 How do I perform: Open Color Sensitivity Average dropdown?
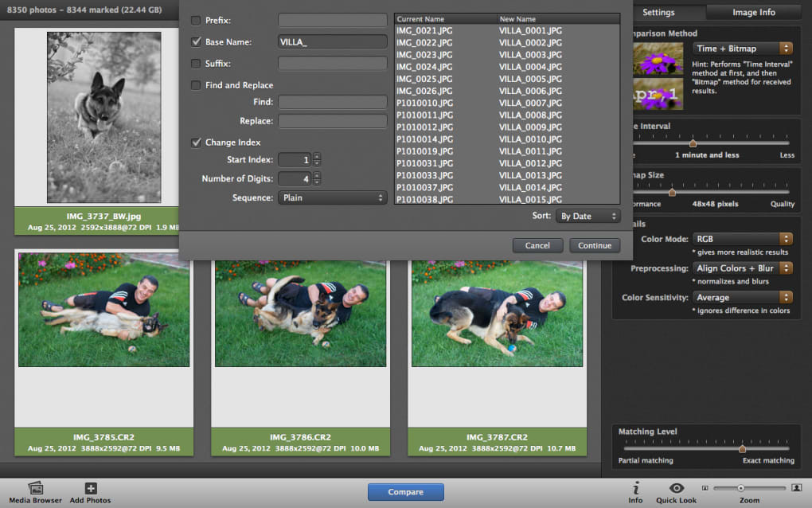point(743,297)
